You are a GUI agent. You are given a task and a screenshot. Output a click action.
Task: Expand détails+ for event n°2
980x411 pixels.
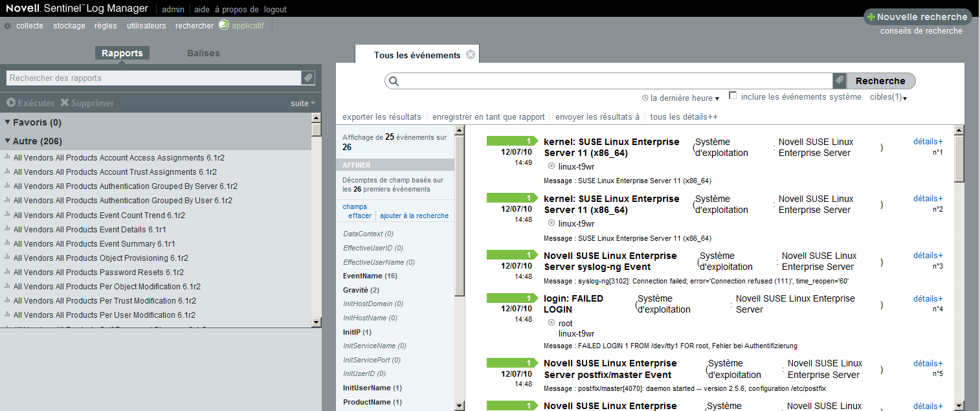(928, 198)
